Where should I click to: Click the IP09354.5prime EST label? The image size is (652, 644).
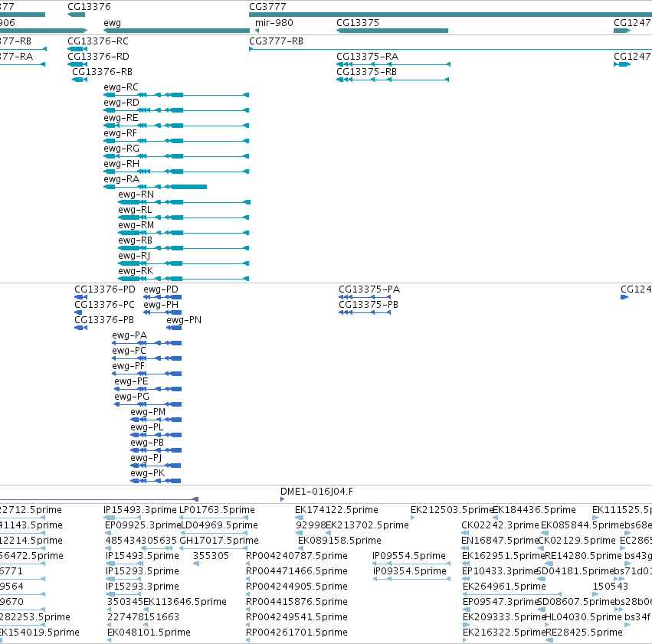410,572
